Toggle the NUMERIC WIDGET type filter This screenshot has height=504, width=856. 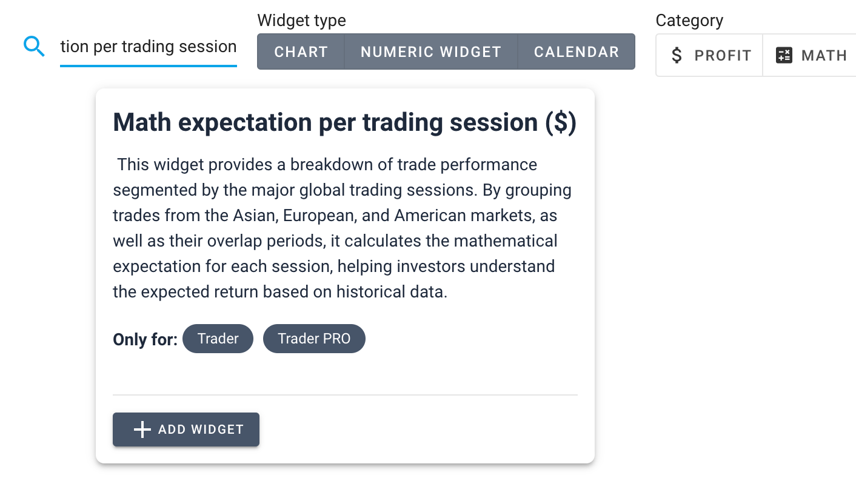click(x=431, y=51)
